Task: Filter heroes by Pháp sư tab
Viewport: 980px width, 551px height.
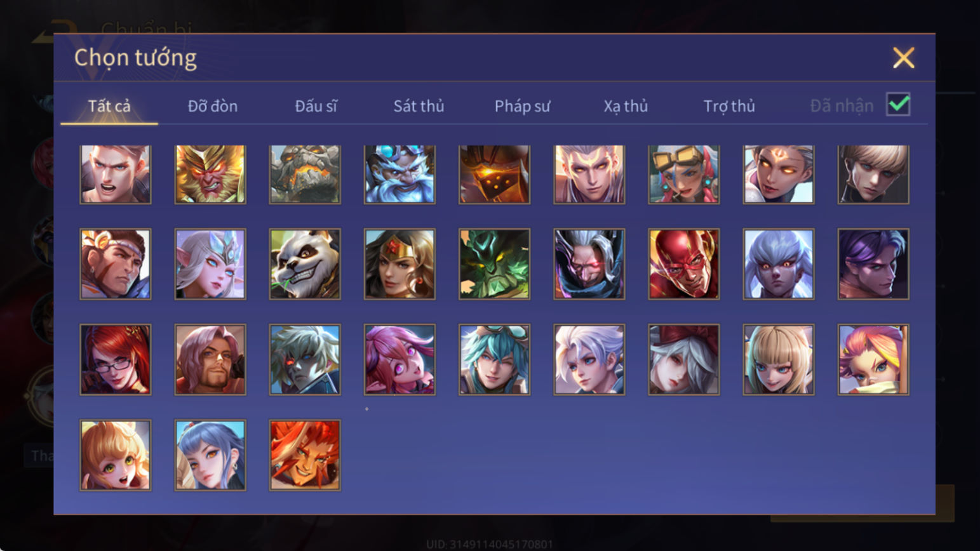Action: coord(522,106)
